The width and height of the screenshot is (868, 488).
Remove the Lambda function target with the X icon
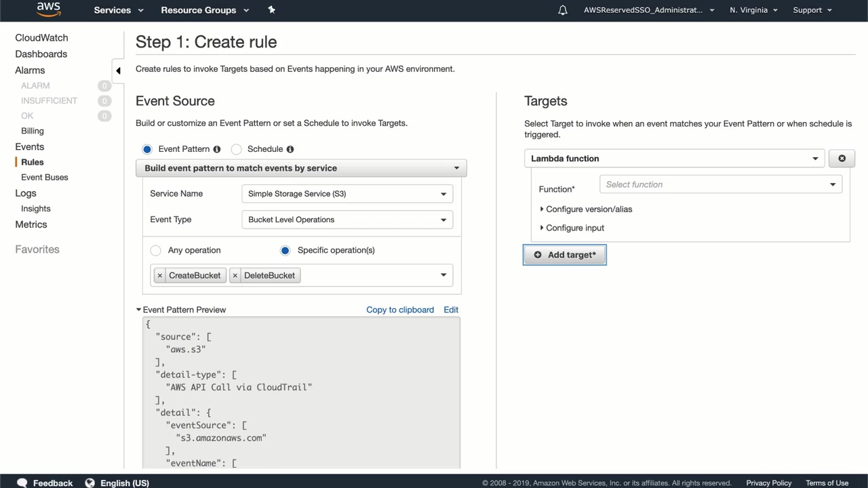(842, 159)
